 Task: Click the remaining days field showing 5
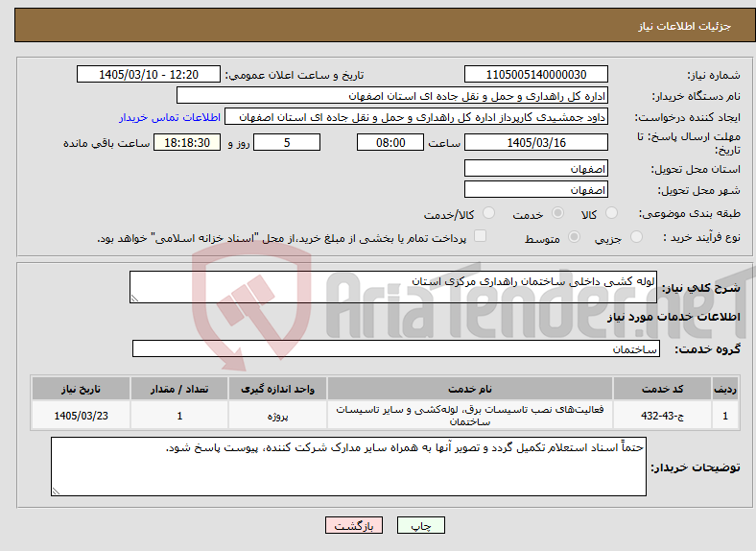(x=287, y=142)
